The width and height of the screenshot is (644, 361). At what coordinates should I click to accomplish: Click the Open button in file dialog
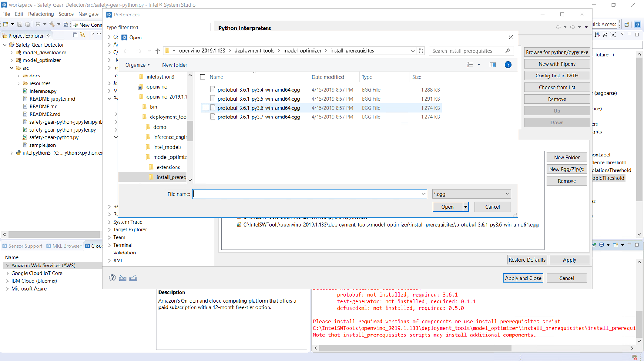pyautogui.click(x=447, y=207)
